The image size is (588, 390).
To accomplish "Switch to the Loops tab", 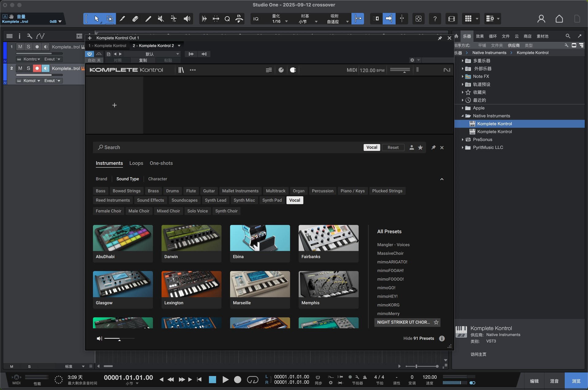I will pyautogui.click(x=136, y=163).
